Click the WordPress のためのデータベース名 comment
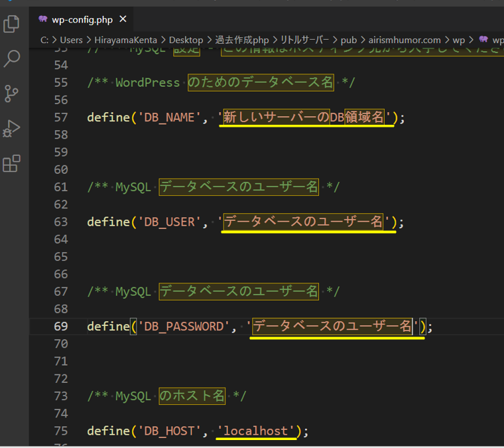The height and width of the screenshot is (448, 504). click(221, 82)
